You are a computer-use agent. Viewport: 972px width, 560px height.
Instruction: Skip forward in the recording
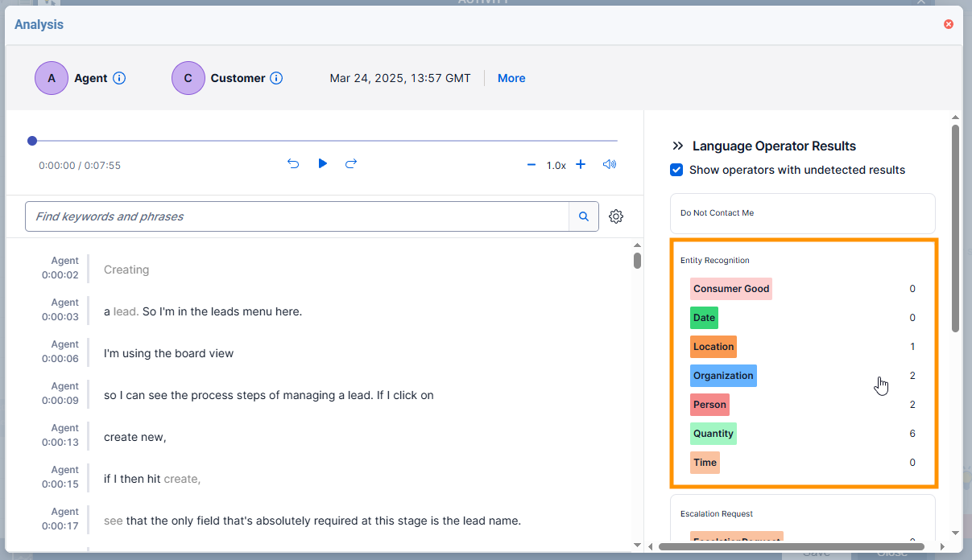[351, 163]
